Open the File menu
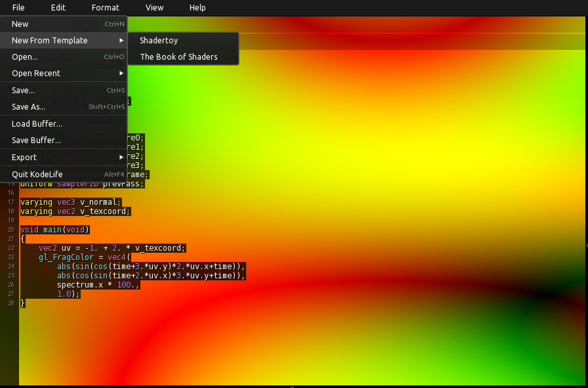Screen dimensions: 588x388 point(18,7)
